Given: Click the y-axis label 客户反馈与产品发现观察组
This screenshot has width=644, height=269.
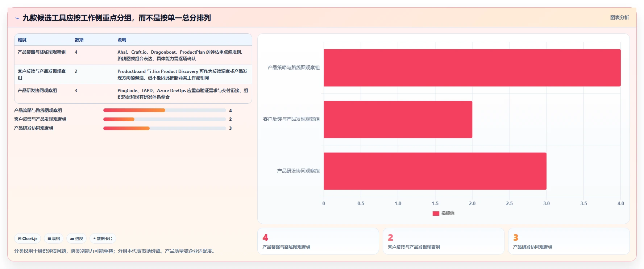Looking at the screenshot, I should coord(291,119).
